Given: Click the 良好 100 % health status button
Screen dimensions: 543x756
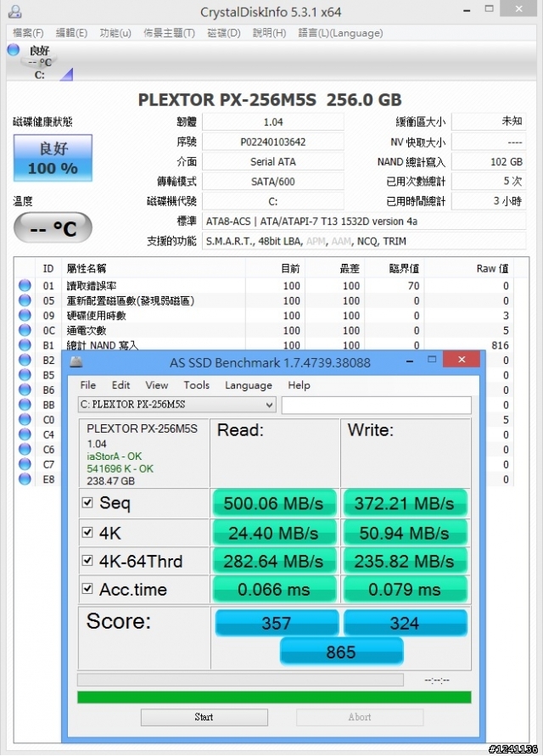Looking at the screenshot, I should click(x=53, y=158).
